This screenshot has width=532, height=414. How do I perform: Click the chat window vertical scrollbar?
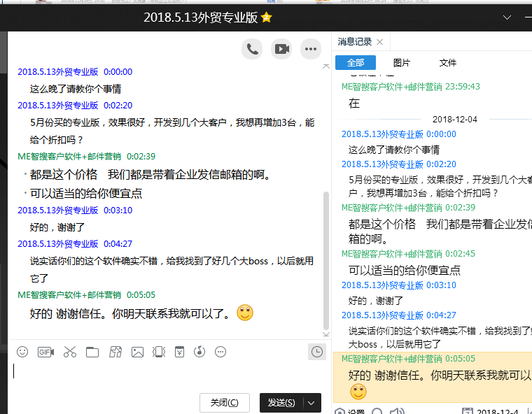[x=326, y=261]
